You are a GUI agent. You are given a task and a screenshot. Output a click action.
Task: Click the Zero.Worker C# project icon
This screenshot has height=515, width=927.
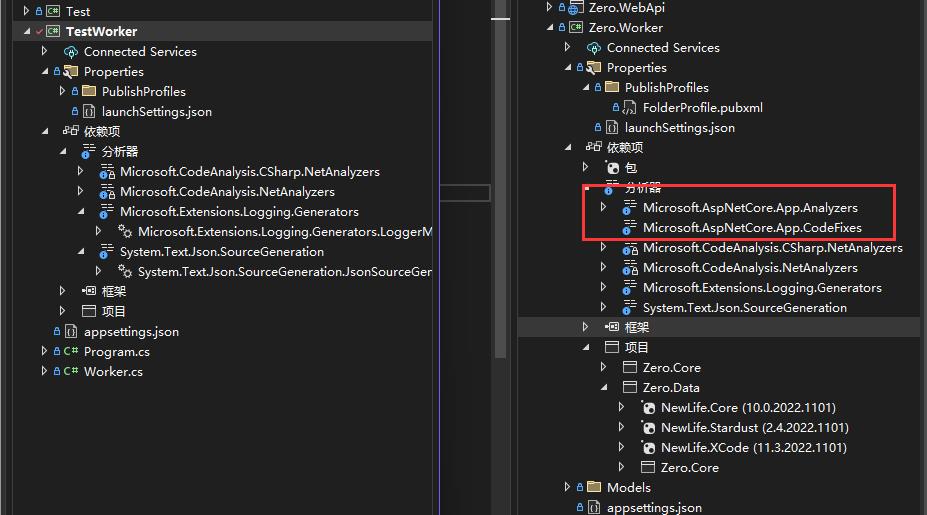tap(576, 27)
